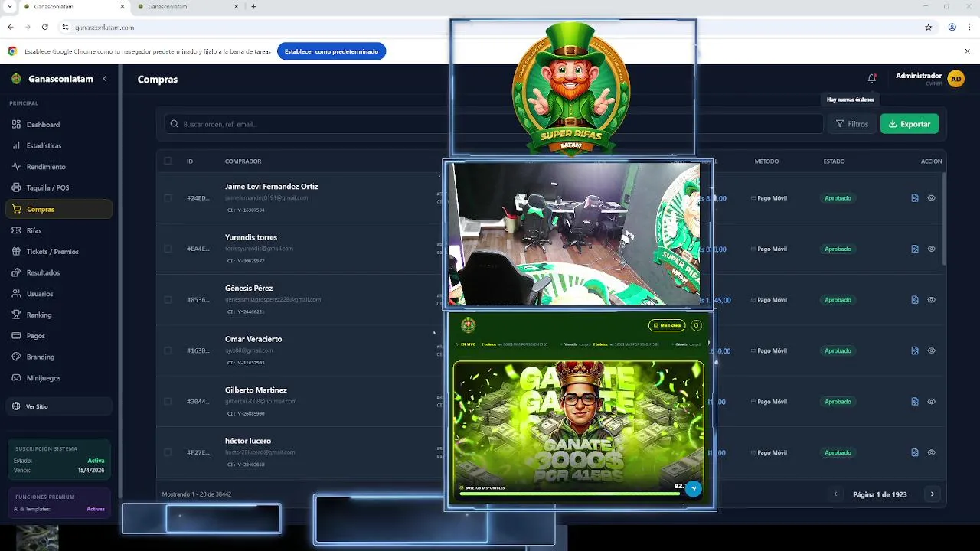Viewport: 980px width, 551px height.
Task: Bookmark this page with the star icon
Action: pyautogui.click(x=929, y=27)
